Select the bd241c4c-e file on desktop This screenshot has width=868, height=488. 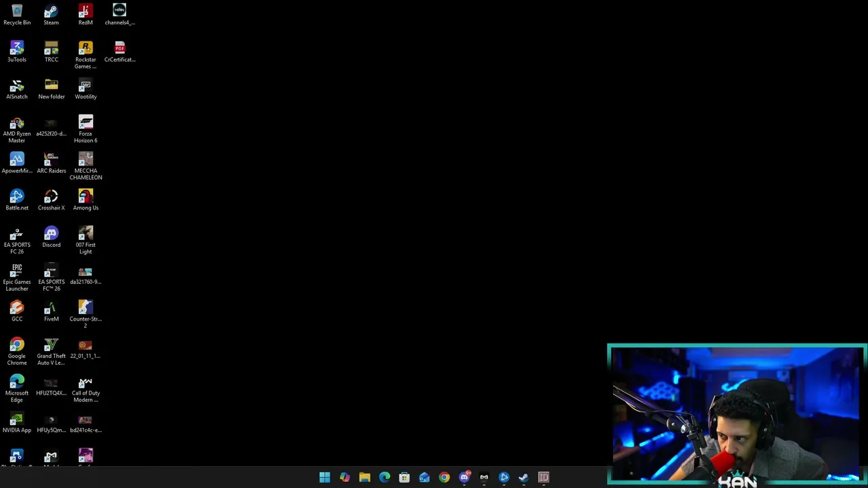(85, 423)
